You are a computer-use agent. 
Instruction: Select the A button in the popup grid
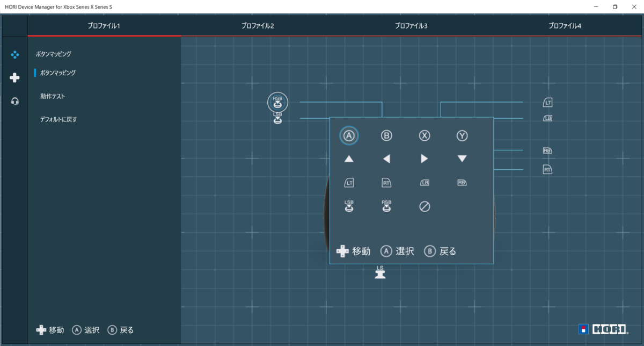click(x=349, y=136)
